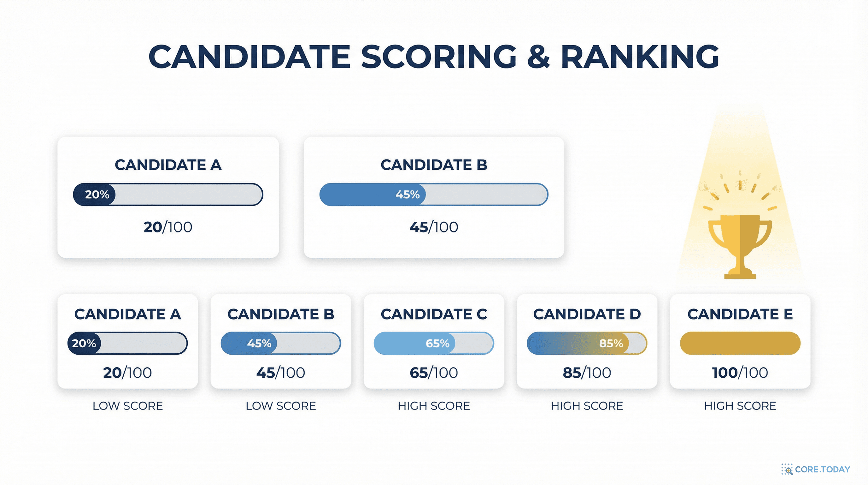This screenshot has width=868, height=485.
Task: Click the HIGH SCORE label below Candidate D
Action: (587, 406)
